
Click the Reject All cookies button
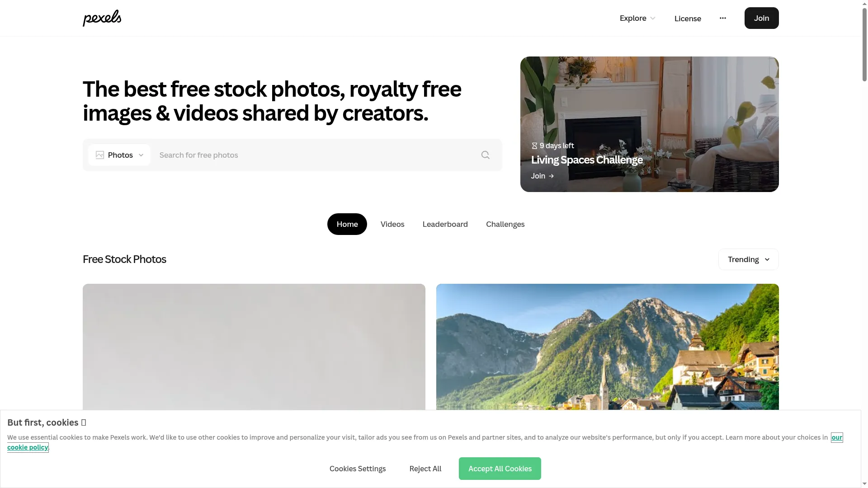425,469
